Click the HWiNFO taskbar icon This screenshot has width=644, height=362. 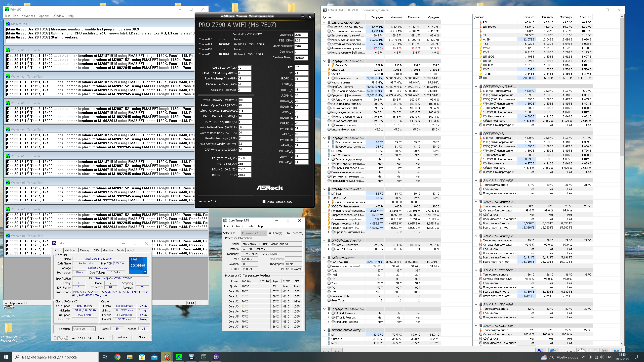(x=191, y=357)
